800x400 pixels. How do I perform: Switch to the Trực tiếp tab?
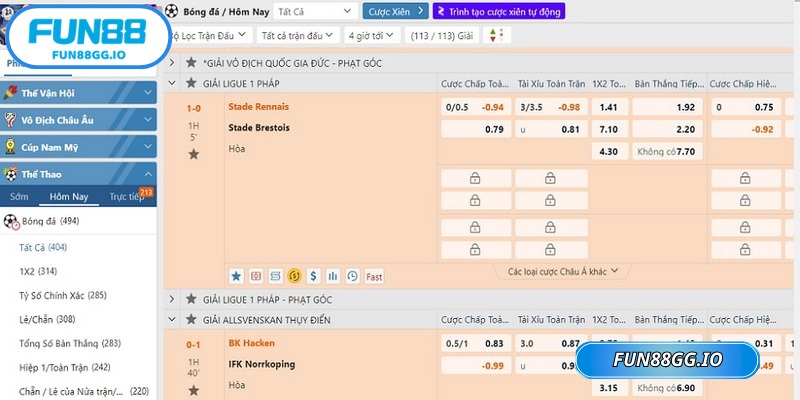point(127,197)
